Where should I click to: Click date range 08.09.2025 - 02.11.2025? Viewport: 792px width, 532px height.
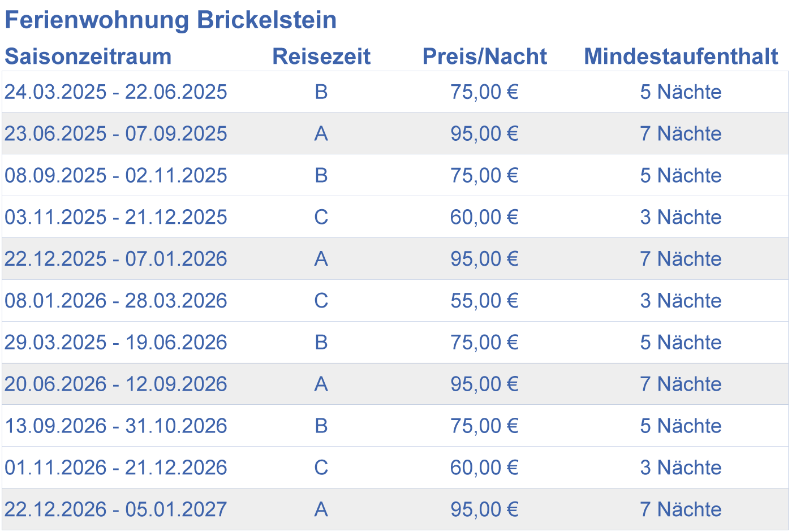coord(116,176)
